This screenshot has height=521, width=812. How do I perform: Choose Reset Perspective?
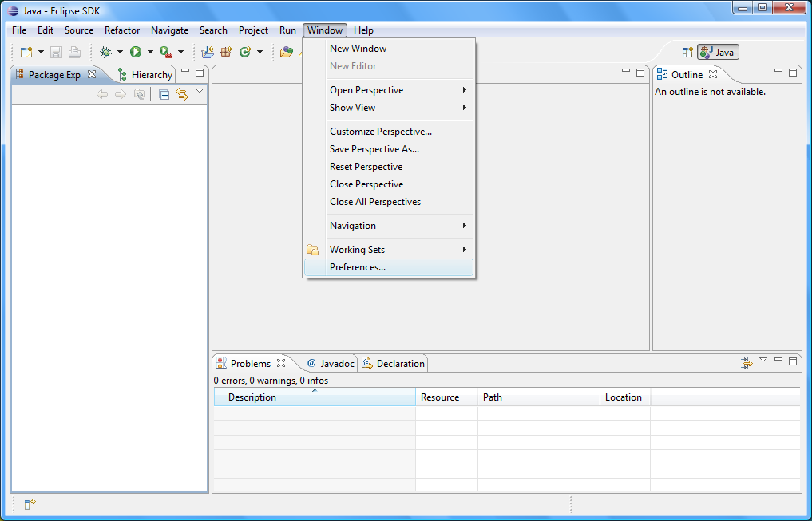tap(388, 167)
